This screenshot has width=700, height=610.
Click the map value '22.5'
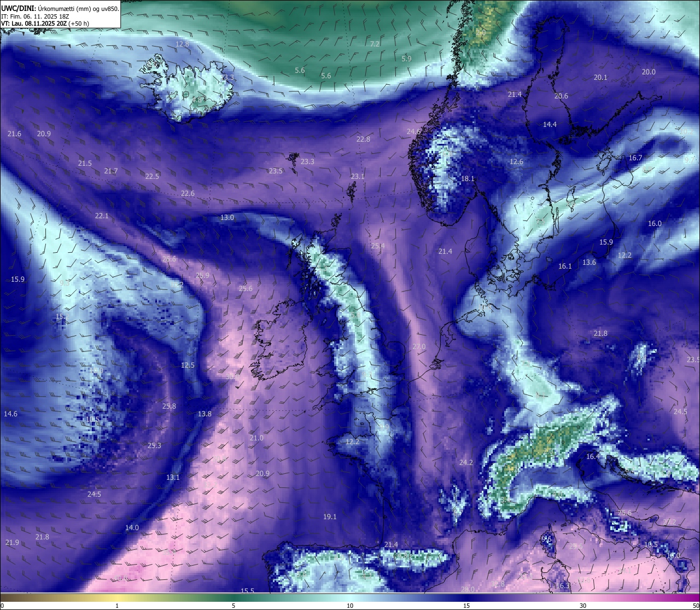tap(152, 177)
